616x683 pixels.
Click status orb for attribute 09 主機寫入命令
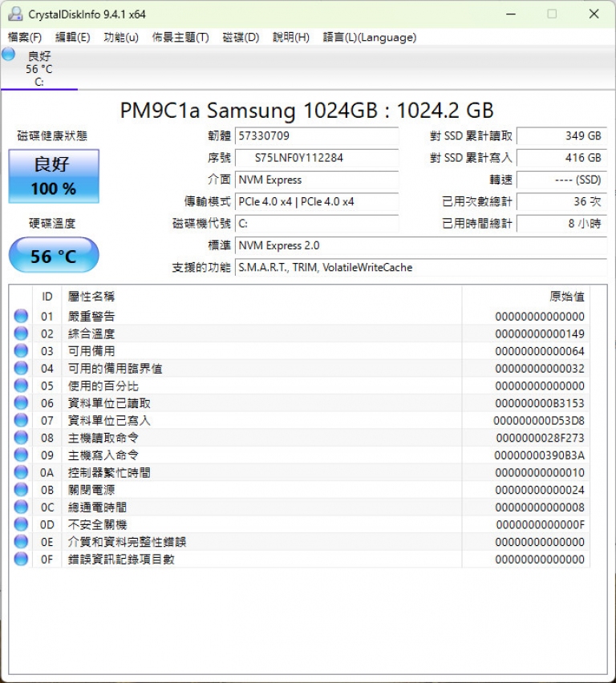[21, 455]
